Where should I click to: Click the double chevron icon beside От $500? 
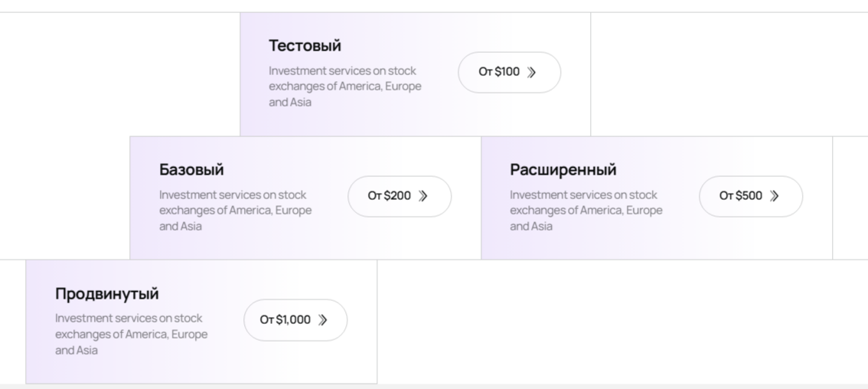pyautogui.click(x=775, y=195)
